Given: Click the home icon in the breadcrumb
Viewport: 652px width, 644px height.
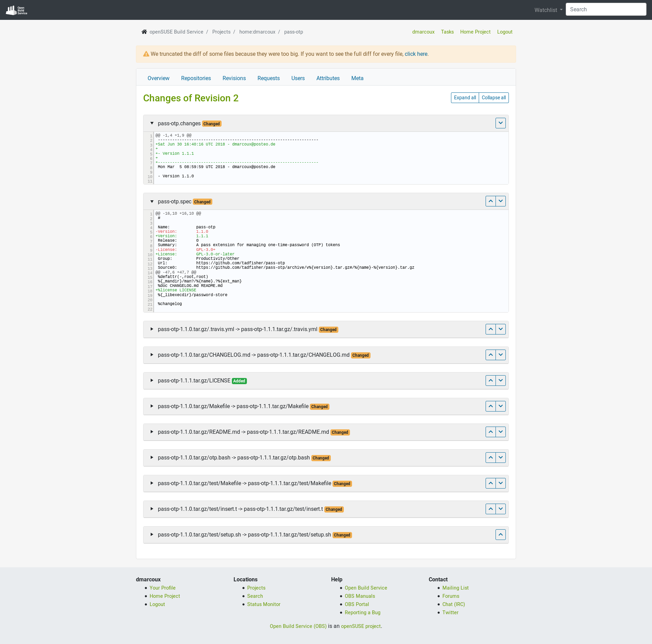Looking at the screenshot, I should 144,31.
